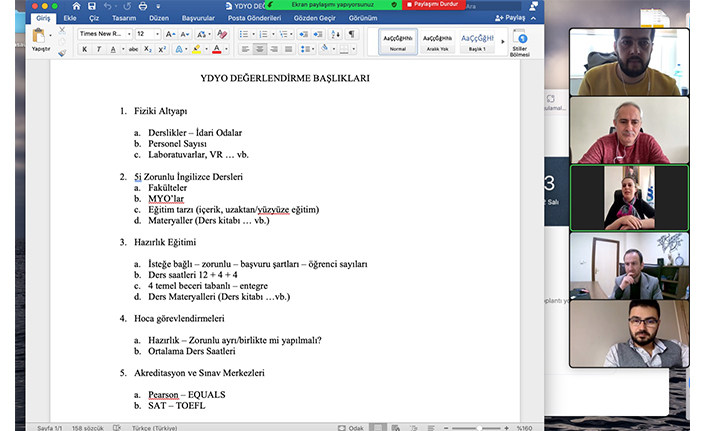706x431 pixels.
Task: Toggle bold formatting
Action: tap(85, 49)
